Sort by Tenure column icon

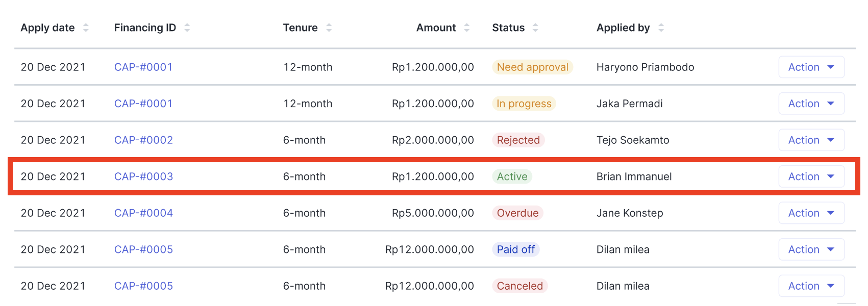pos(329,28)
